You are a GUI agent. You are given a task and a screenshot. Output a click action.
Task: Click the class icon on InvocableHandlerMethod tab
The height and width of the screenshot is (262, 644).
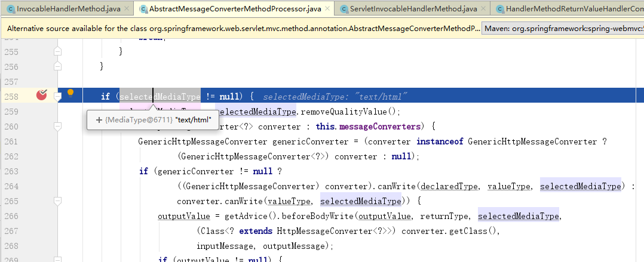click(x=11, y=9)
